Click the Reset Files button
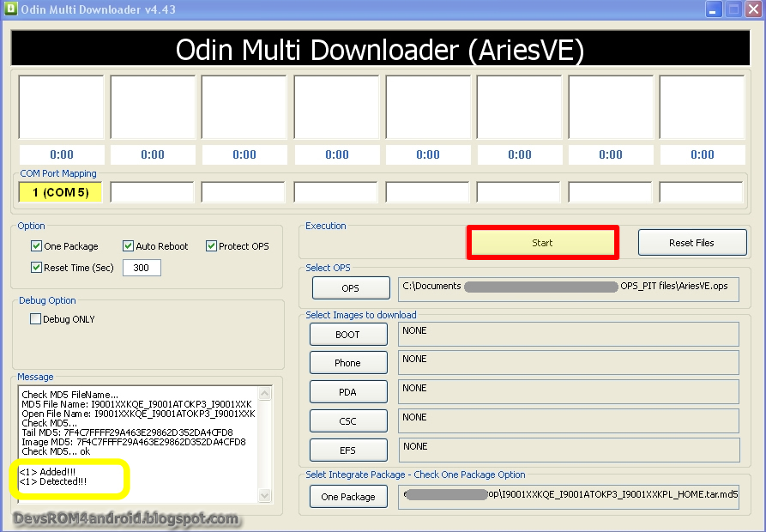This screenshot has height=532, width=766. click(691, 243)
